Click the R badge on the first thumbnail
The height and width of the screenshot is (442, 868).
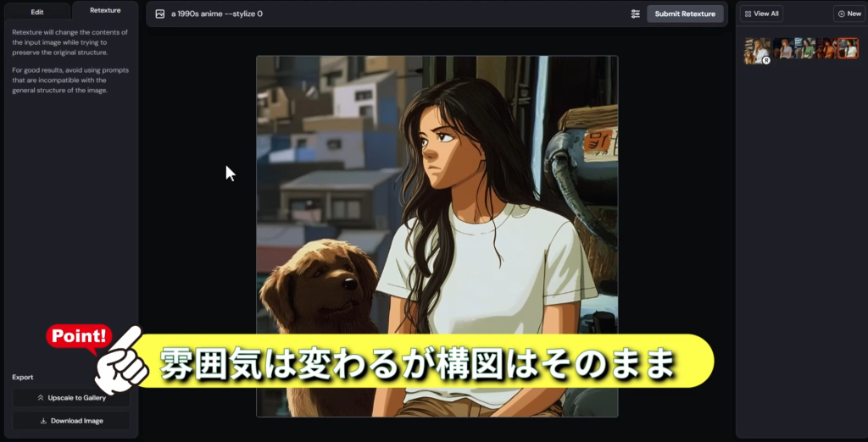(765, 60)
